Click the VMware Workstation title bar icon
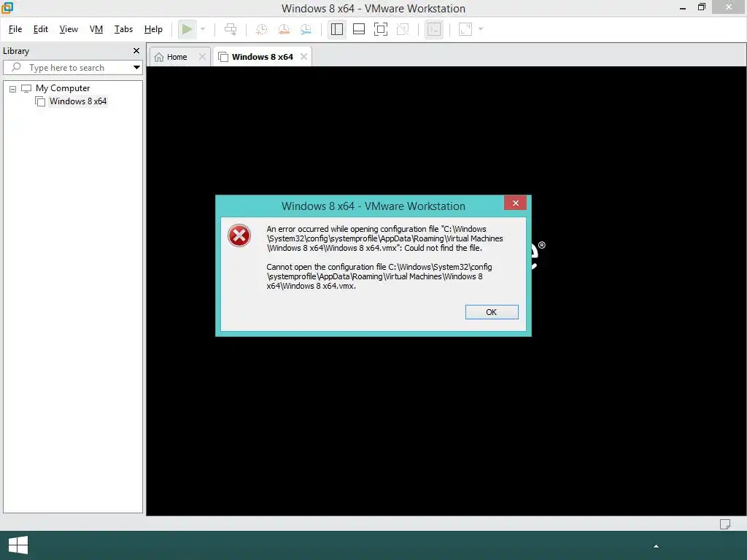This screenshot has height=560, width=747. 7,7
